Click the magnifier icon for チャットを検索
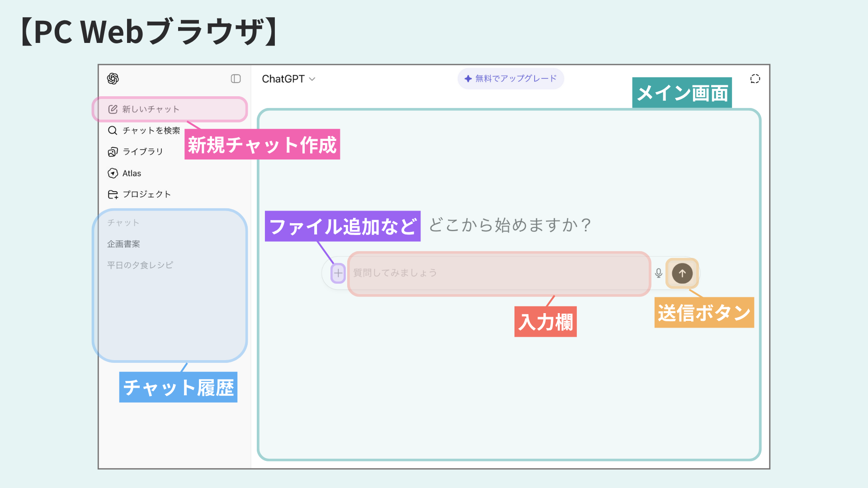 [x=113, y=131]
